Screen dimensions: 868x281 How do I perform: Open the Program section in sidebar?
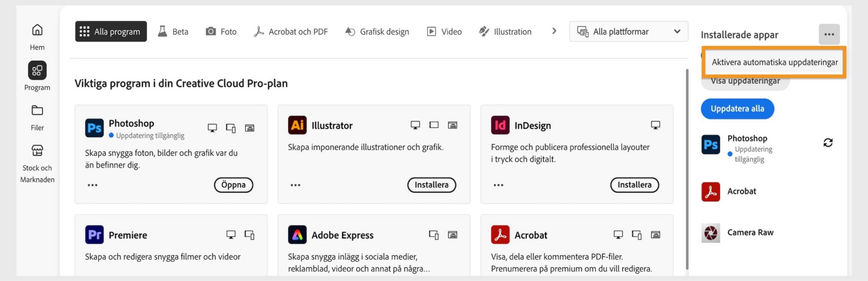point(37,76)
